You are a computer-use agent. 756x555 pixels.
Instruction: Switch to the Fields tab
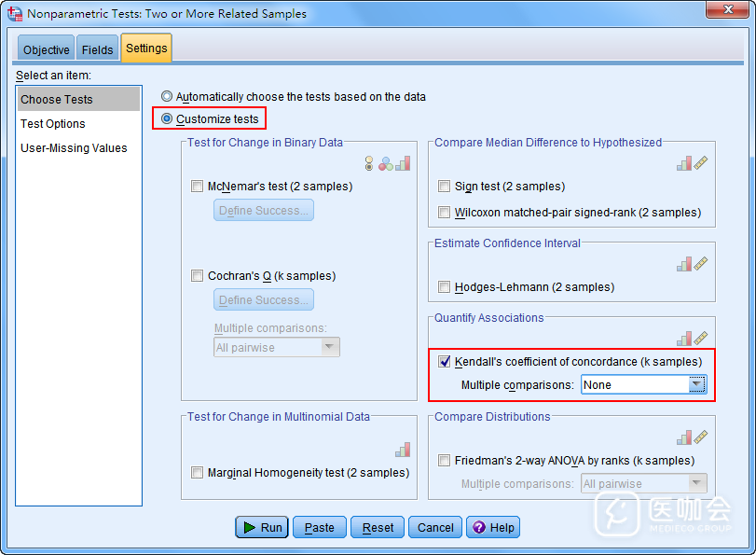click(98, 50)
